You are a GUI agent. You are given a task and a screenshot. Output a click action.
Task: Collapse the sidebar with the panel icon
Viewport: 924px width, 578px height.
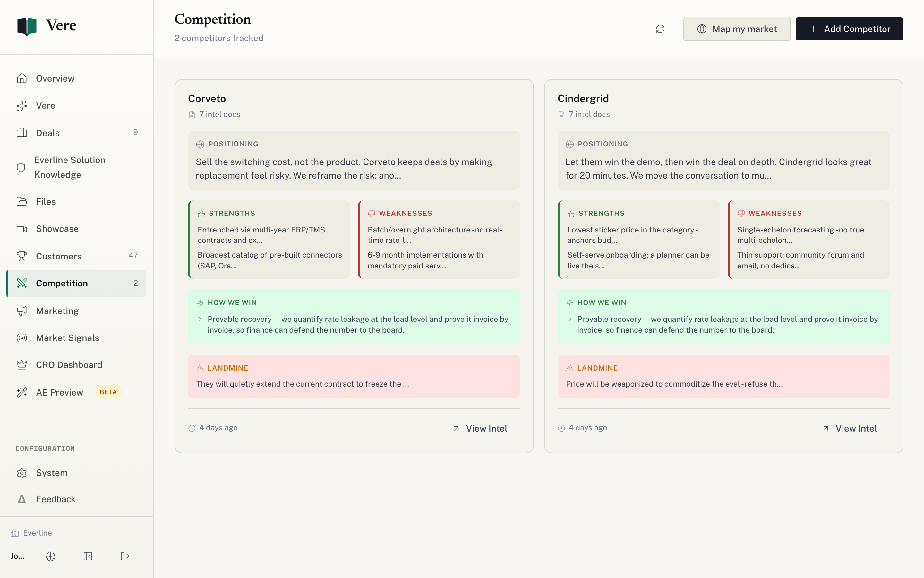88,556
